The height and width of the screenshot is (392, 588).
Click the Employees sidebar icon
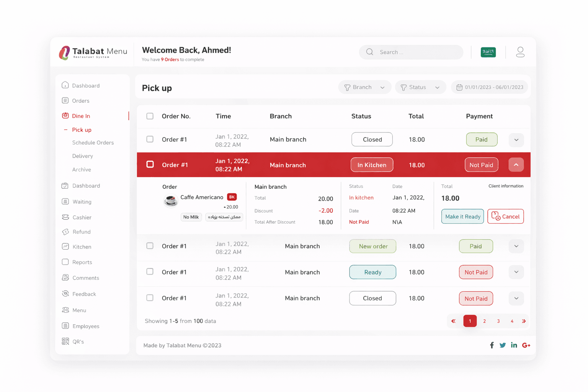pyautogui.click(x=65, y=326)
